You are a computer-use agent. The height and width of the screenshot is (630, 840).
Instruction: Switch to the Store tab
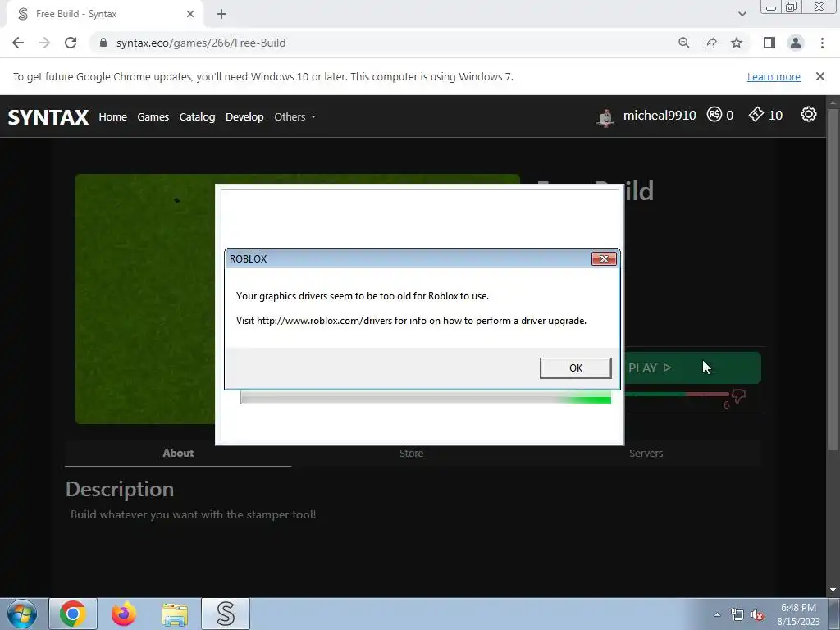click(412, 453)
